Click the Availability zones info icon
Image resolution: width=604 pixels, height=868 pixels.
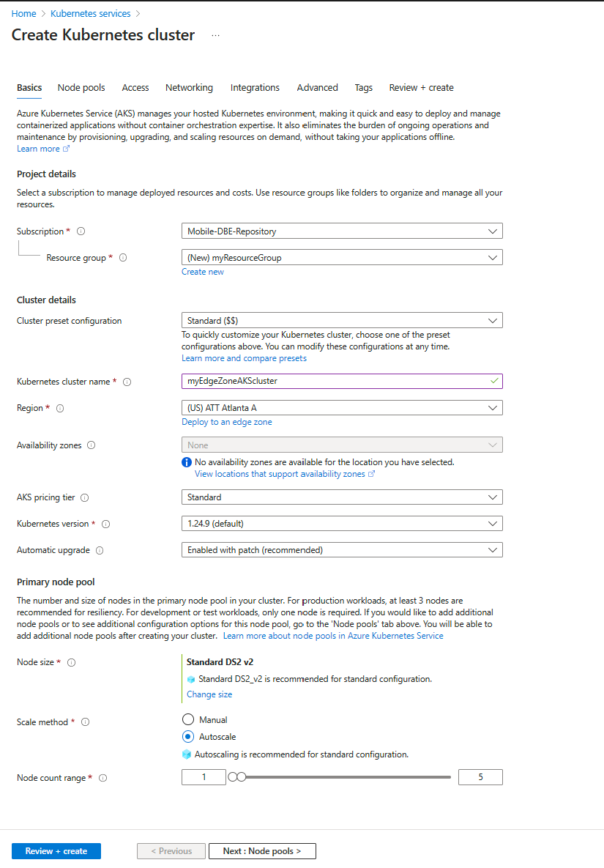92,445
